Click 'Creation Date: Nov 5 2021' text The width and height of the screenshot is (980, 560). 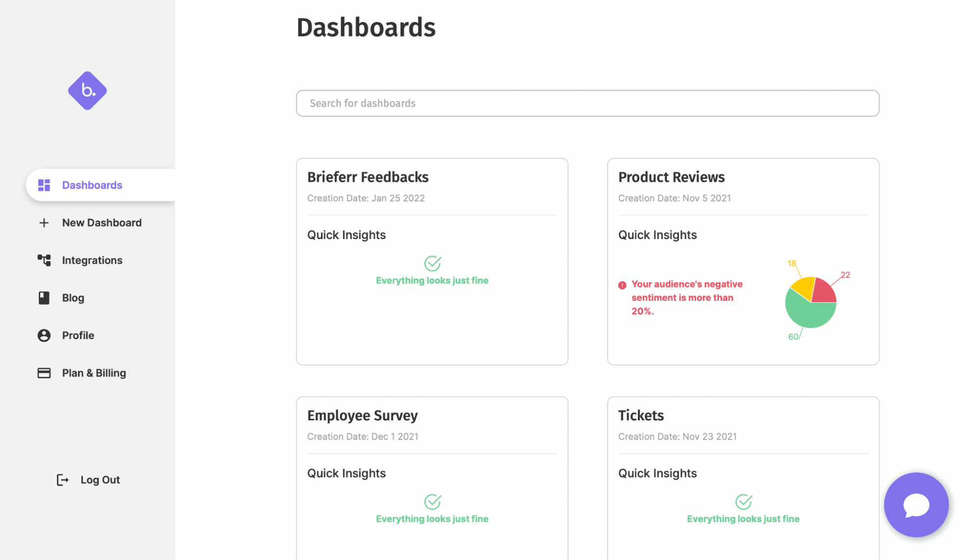pyautogui.click(x=674, y=198)
